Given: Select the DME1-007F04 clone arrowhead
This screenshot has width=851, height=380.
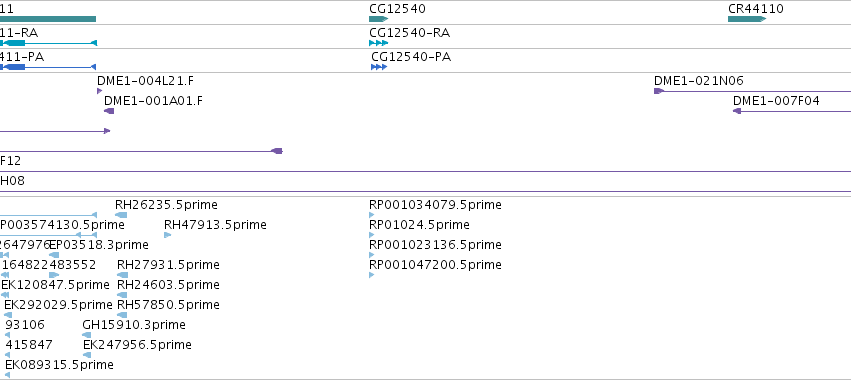Looking at the screenshot, I should 737,111.
